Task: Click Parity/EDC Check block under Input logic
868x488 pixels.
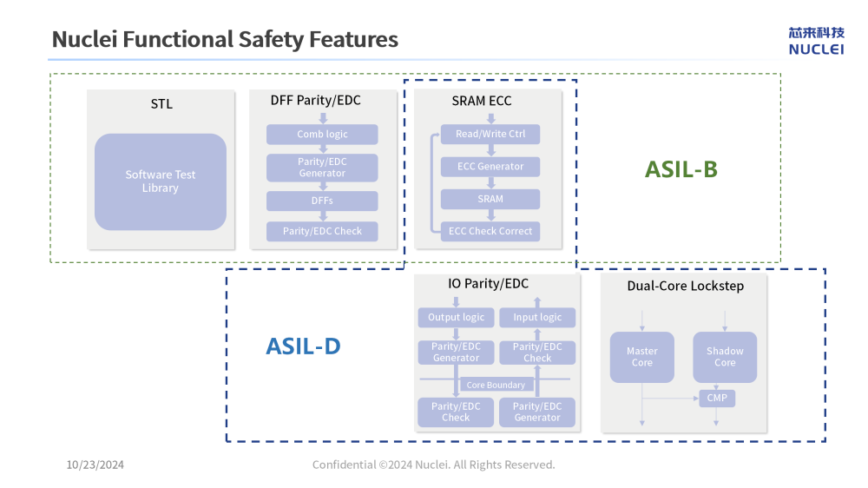Action: [537, 353]
